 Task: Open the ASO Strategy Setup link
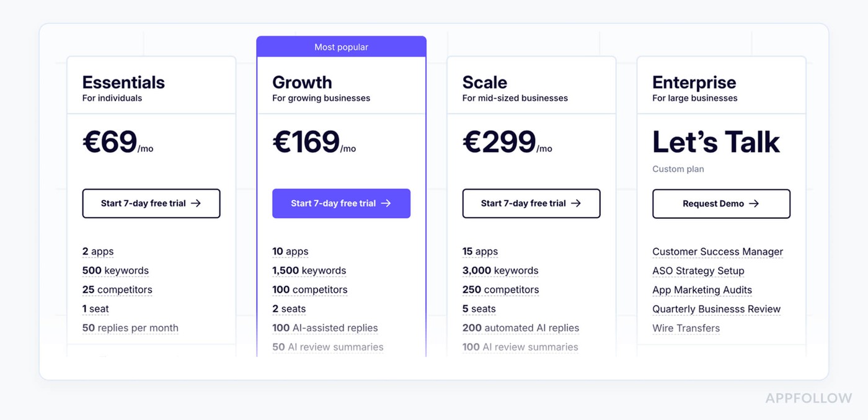click(x=698, y=270)
